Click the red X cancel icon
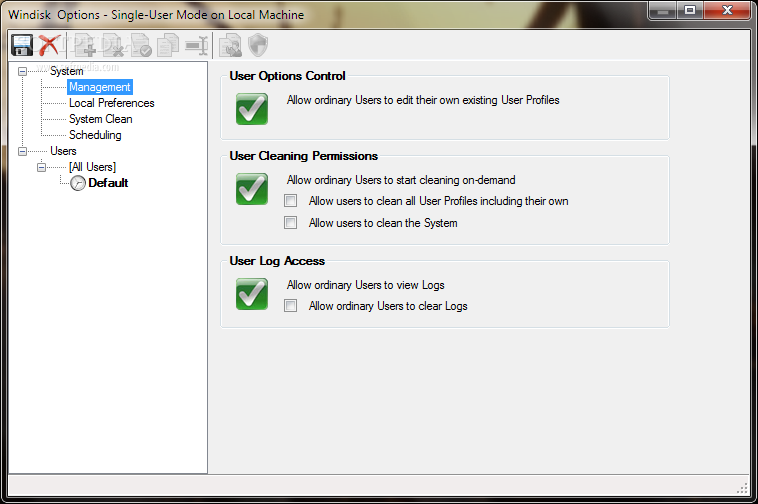Viewport: 758px width, 504px height. [x=49, y=45]
